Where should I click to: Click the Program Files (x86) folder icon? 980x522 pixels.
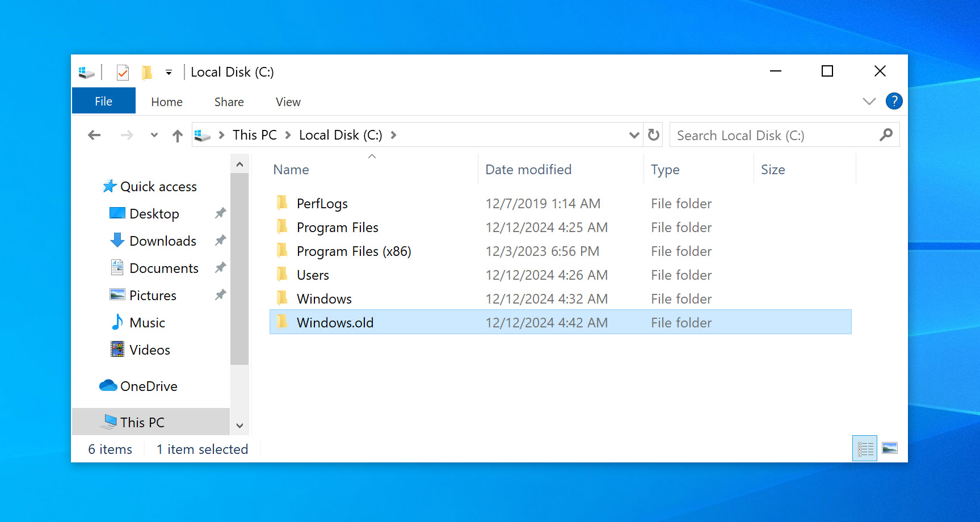[x=282, y=250]
